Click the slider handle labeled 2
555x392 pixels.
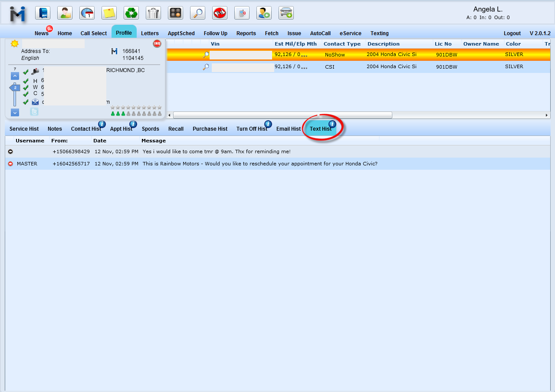point(15,88)
